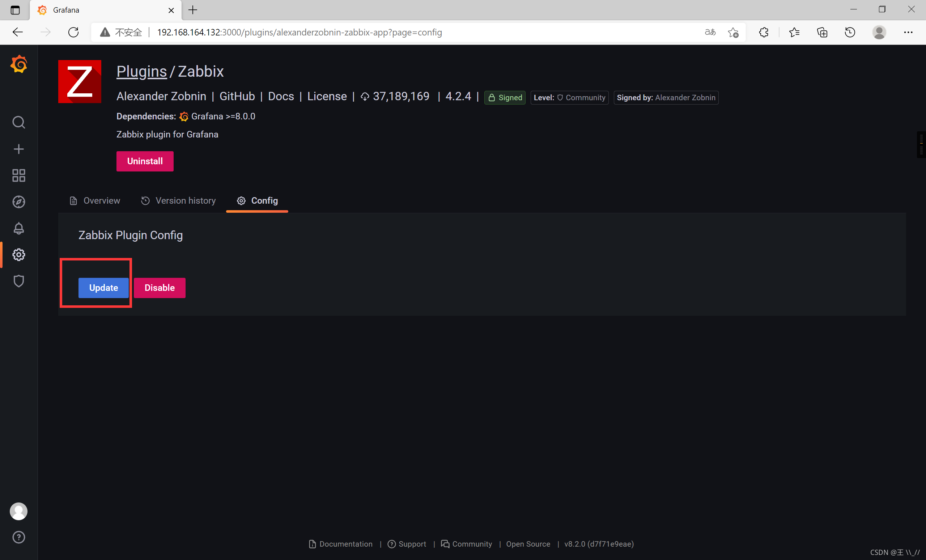Screen dimensions: 926x560
Task: Open the user profile avatar in sidebar
Action: click(19, 511)
